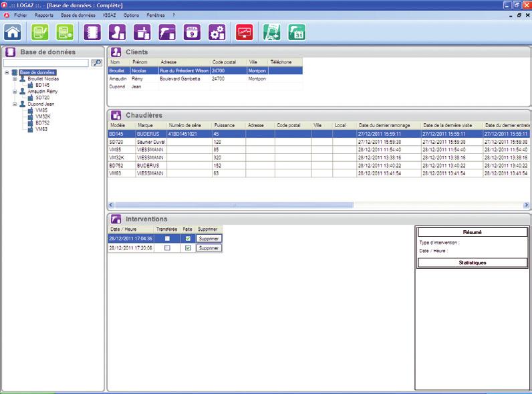Image resolution: width=532 pixels, height=394 pixels.
Task: Click the Base de données panel header icon
Action: pyautogui.click(x=11, y=52)
